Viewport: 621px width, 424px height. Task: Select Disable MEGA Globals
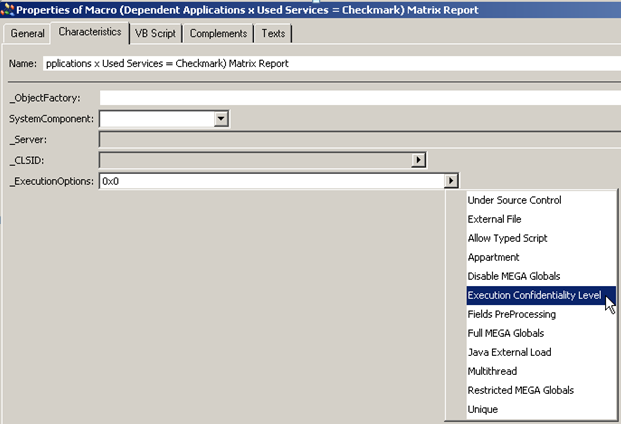pyautogui.click(x=514, y=276)
